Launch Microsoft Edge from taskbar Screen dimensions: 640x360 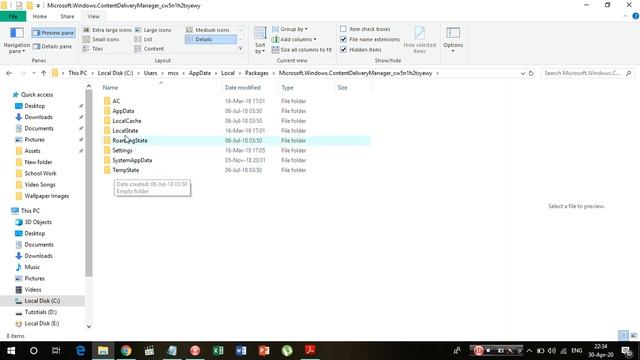coord(80,351)
